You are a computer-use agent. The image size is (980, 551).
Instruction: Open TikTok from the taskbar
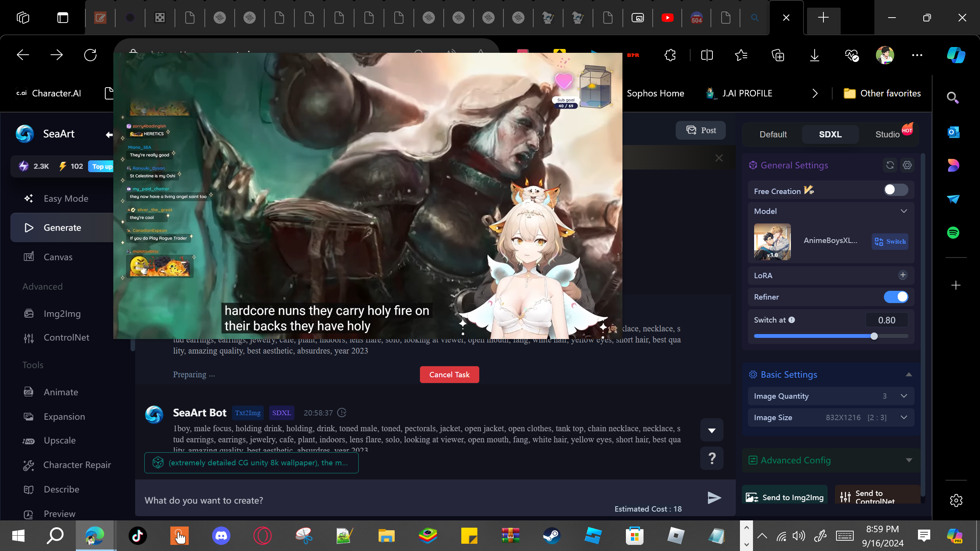[x=138, y=536]
